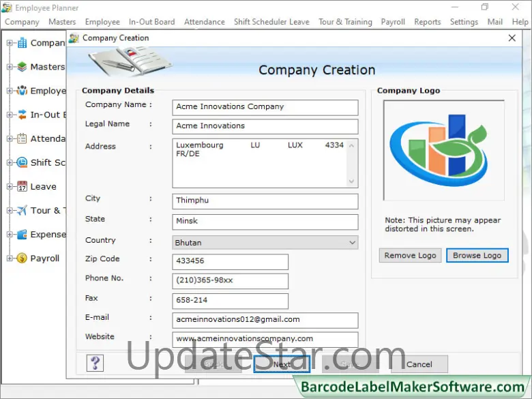The height and width of the screenshot is (399, 532).
Task: Click the Legal Name input field
Action: click(265, 126)
